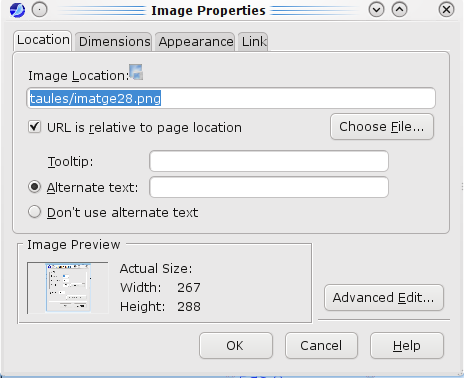Open Help for this dialog
The height and width of the screenshot is (378, 464).
(407, 346)
